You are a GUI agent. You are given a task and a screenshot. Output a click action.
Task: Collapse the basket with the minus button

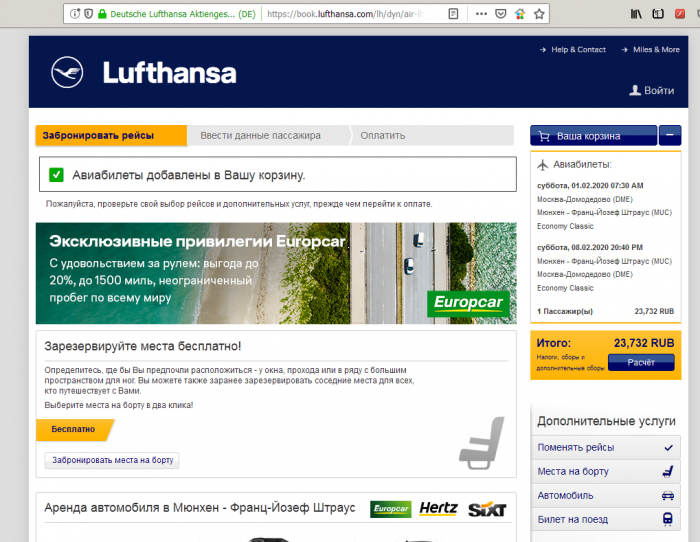[670, 135]
